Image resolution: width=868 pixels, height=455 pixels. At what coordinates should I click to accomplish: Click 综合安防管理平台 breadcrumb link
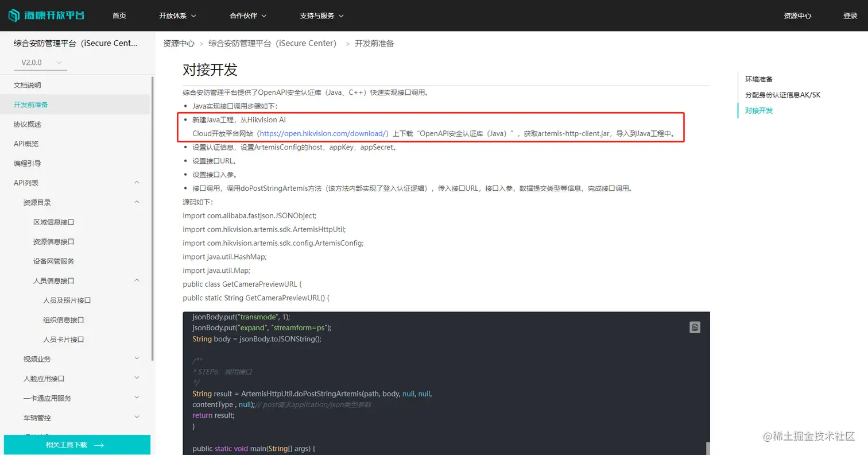point(272,43)
